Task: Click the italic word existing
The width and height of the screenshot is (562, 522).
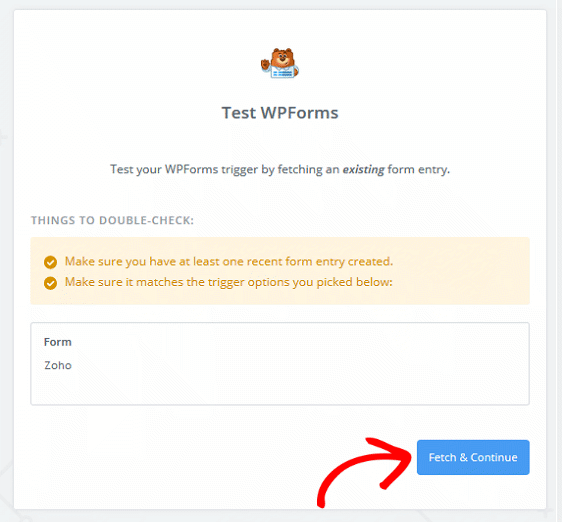Action: (363, 169)
